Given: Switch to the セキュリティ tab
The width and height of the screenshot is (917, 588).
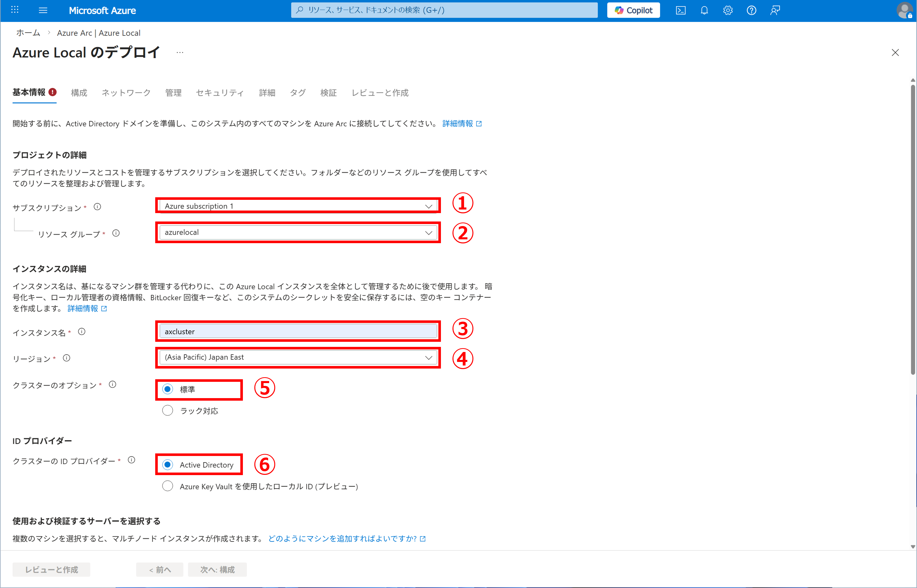Looking at the screenshot, I should pos(219,93).
